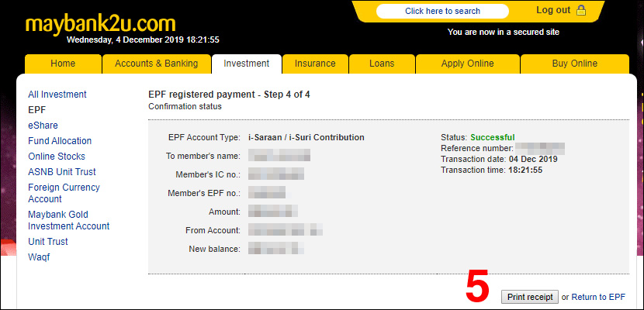
Task: Click the Log out padlock icon
Action: [582, 10]
